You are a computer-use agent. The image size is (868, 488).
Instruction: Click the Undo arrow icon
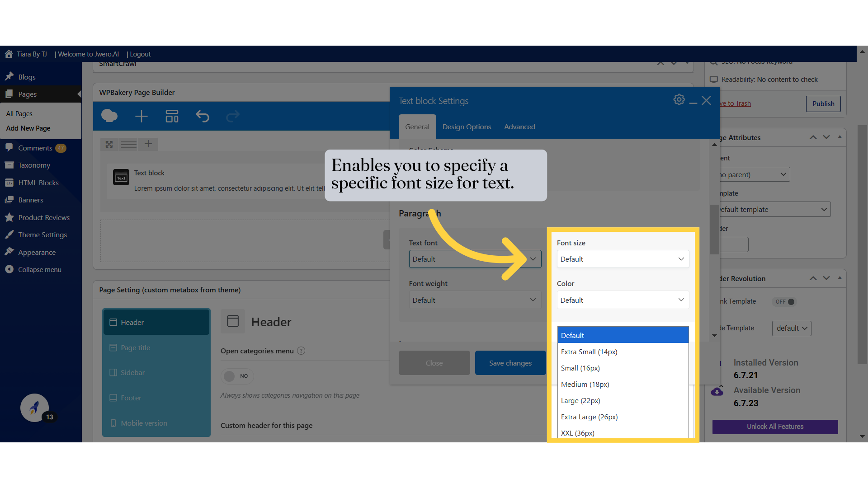click(x=202, y=116)
